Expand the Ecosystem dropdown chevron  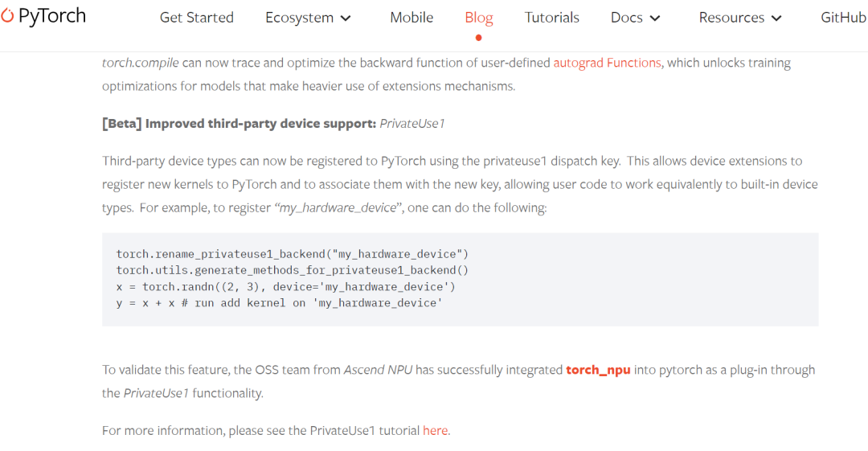(x=346, y=18)
